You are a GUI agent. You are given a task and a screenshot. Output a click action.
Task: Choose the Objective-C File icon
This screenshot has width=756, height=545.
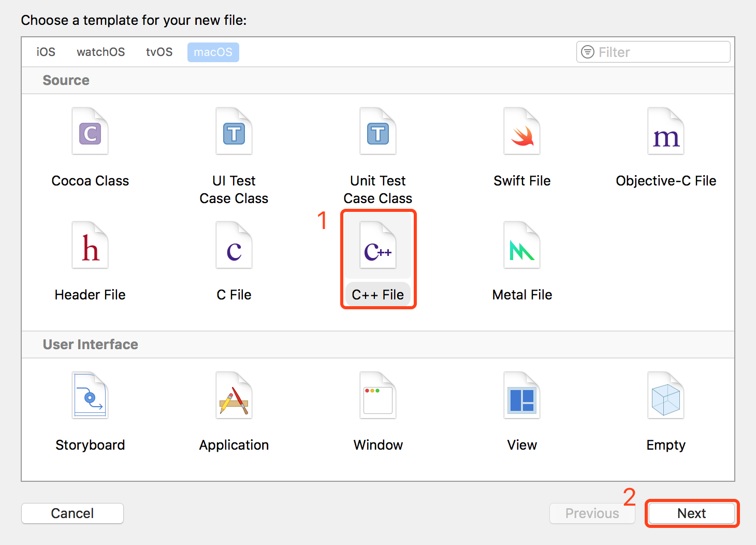tap(666, 131)
